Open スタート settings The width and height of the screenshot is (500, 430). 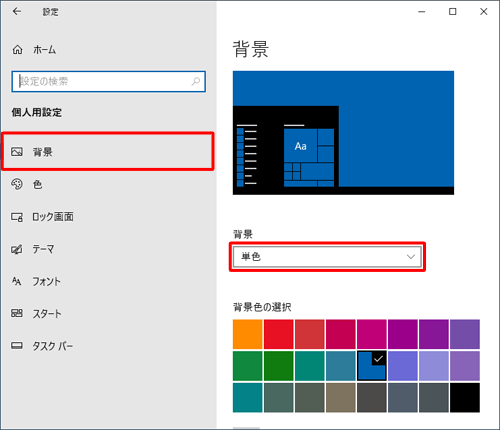[109, 313]
